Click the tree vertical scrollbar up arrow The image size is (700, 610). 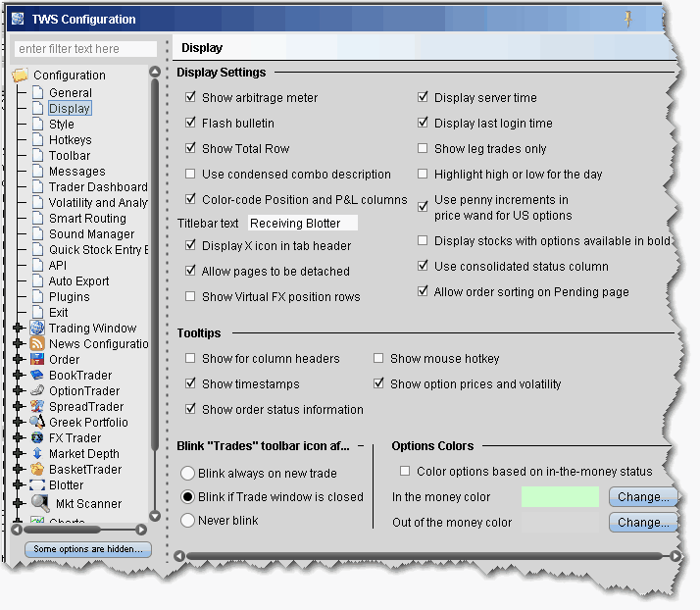point(155,72)
